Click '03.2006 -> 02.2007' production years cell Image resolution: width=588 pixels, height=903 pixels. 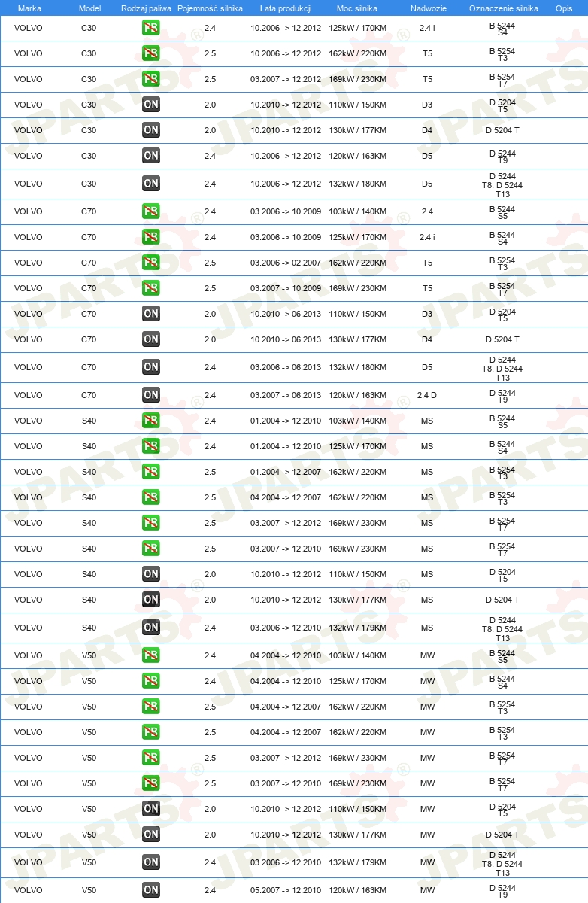[286, 263]
